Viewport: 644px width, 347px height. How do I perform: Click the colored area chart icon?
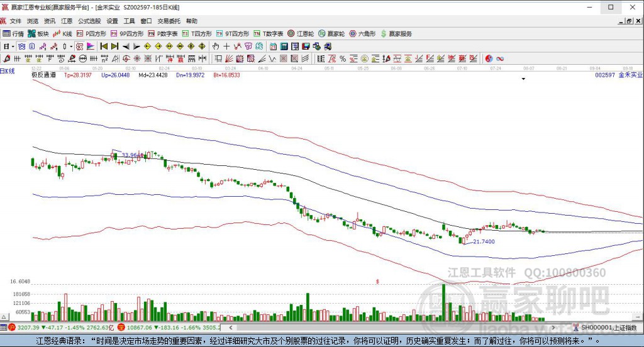coord(91,47)
